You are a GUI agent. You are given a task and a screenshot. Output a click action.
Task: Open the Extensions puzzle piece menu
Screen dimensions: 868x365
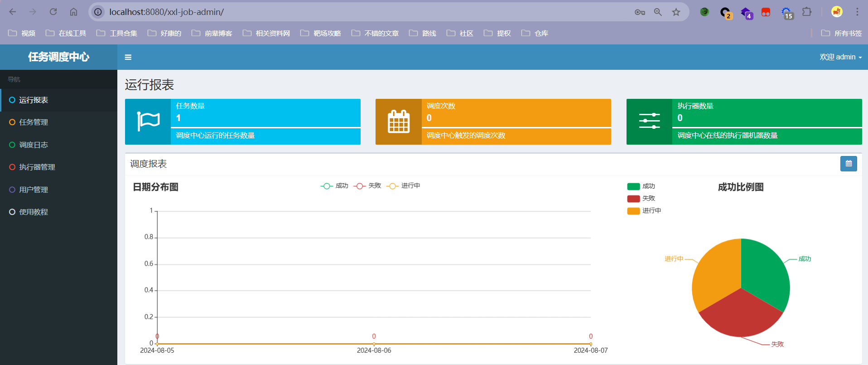click(807, 12)
